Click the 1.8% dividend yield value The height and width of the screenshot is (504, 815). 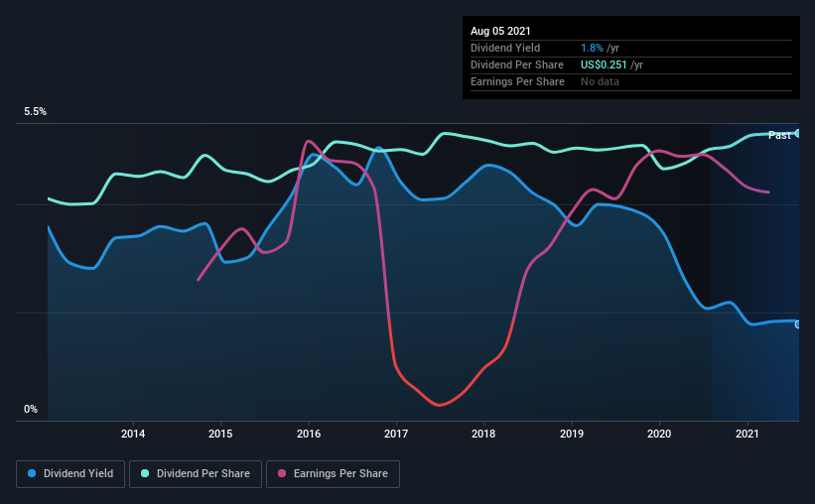pyautogui.click(x=592, y=48)
